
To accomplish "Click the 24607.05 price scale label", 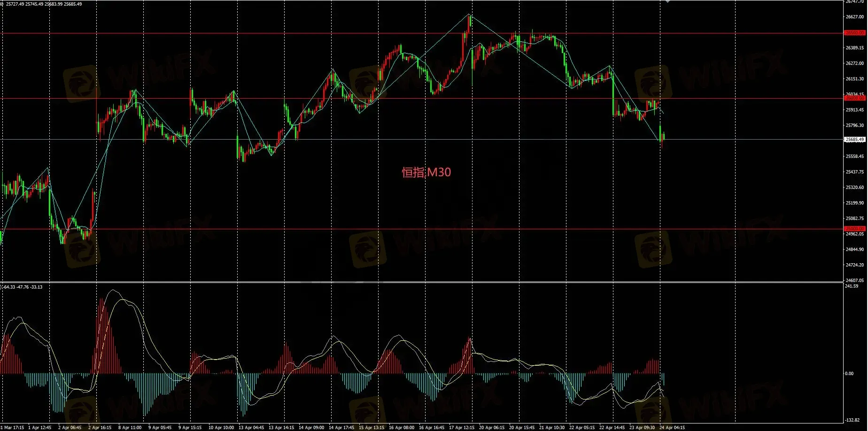I will click(x=855, y=281).
